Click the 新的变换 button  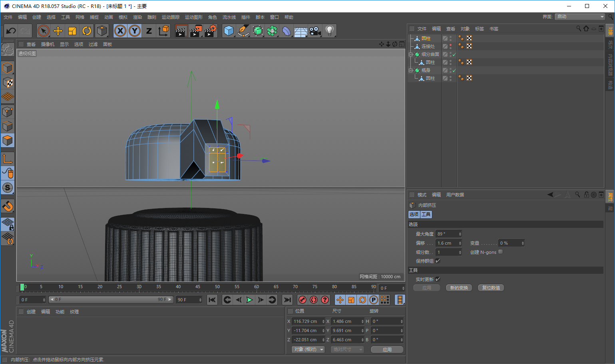click(x=459, y=288)
